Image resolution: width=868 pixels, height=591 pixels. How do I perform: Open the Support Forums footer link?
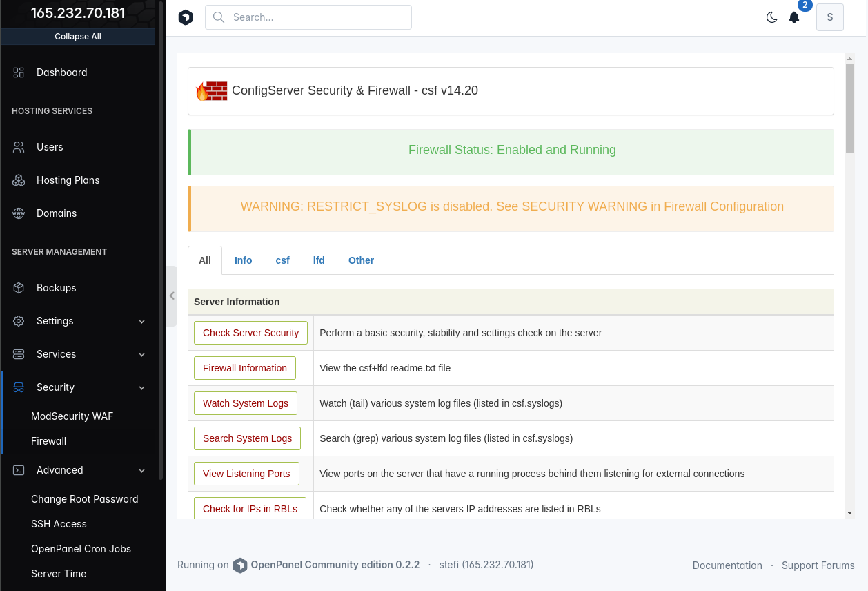[x=818, y=565]
